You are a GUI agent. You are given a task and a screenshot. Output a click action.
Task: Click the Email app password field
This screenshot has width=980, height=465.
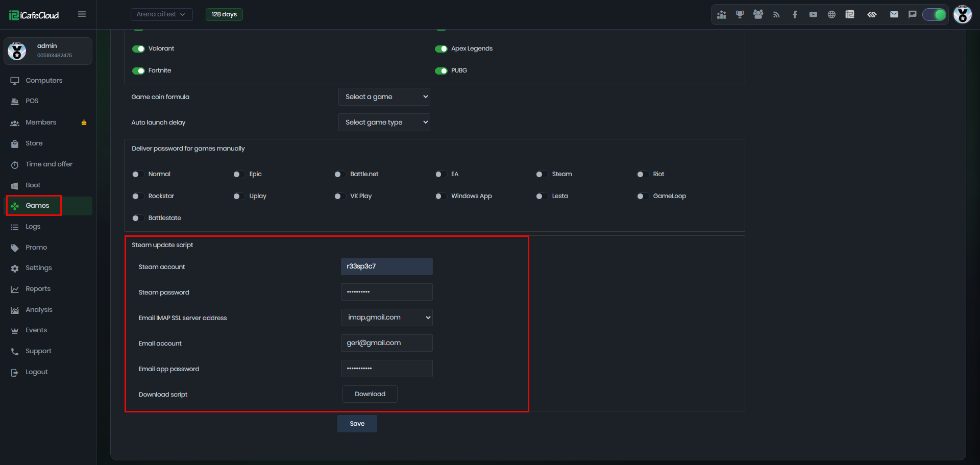(387, 369)
